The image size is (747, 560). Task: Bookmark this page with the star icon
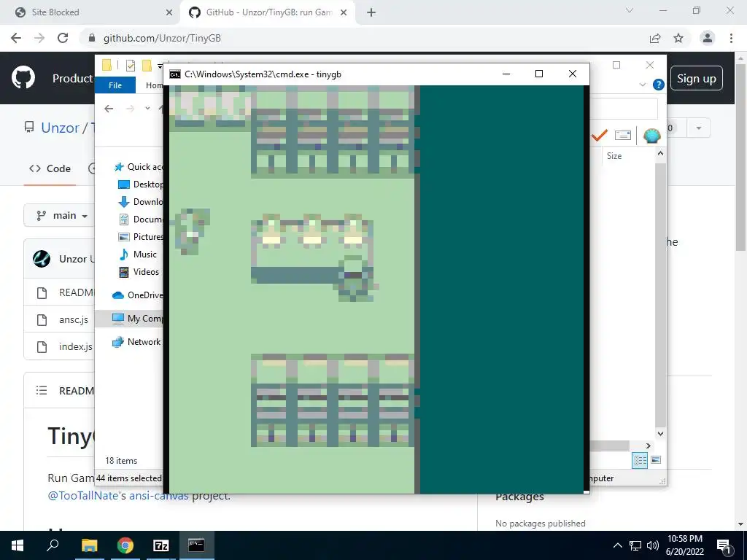678,38
